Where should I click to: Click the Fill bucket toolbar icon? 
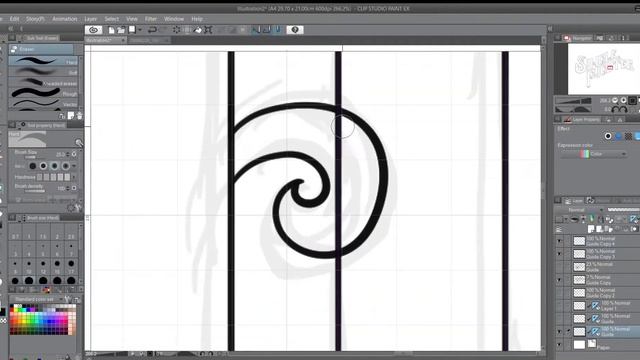(198, 30)
